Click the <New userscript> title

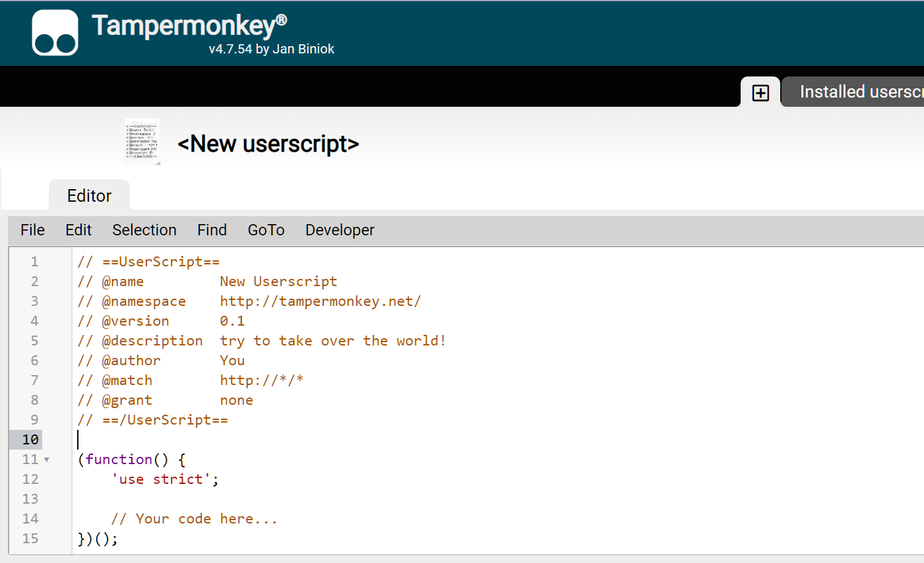268,144
